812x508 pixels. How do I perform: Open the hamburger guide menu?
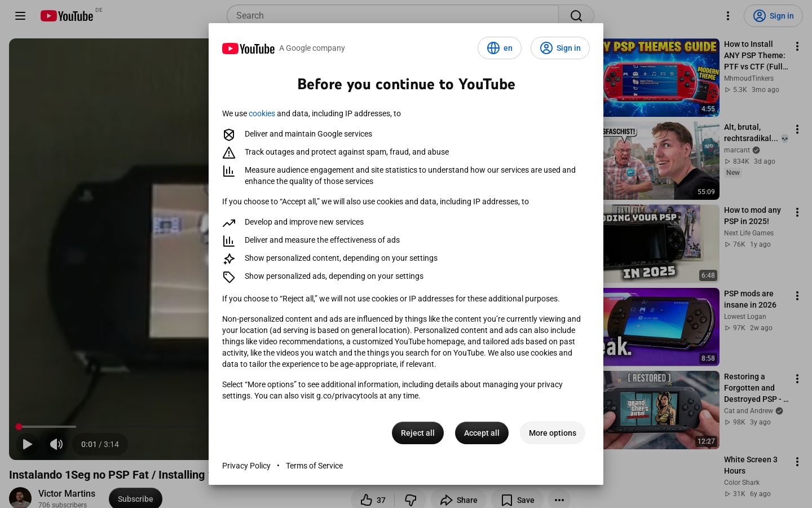pos(20,16)
